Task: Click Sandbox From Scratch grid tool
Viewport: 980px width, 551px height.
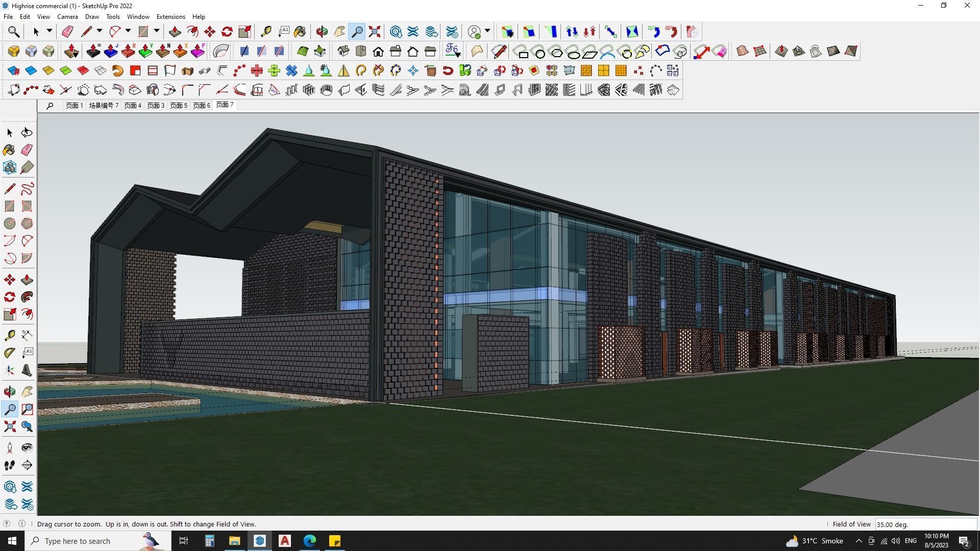Action: (760, 51)
